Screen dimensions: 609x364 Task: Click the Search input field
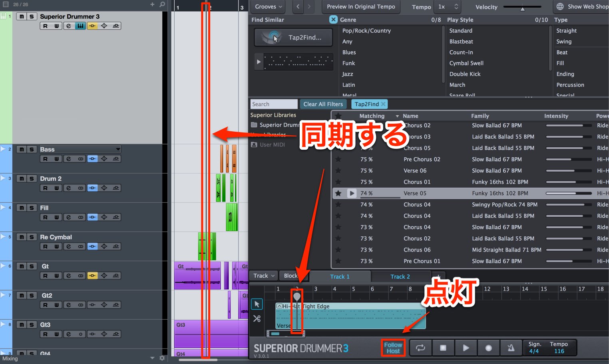274,104
